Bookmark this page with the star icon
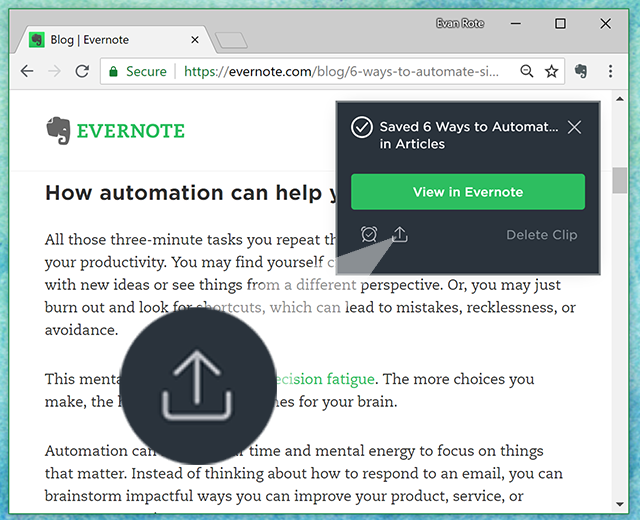Viewport: 640px width, 520px height. [x=551, y=72]
